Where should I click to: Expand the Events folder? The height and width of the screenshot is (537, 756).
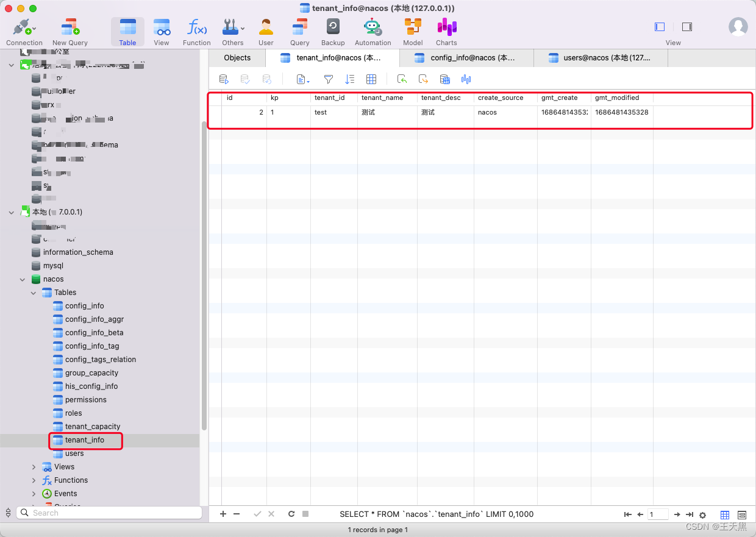tap(34, 494)
